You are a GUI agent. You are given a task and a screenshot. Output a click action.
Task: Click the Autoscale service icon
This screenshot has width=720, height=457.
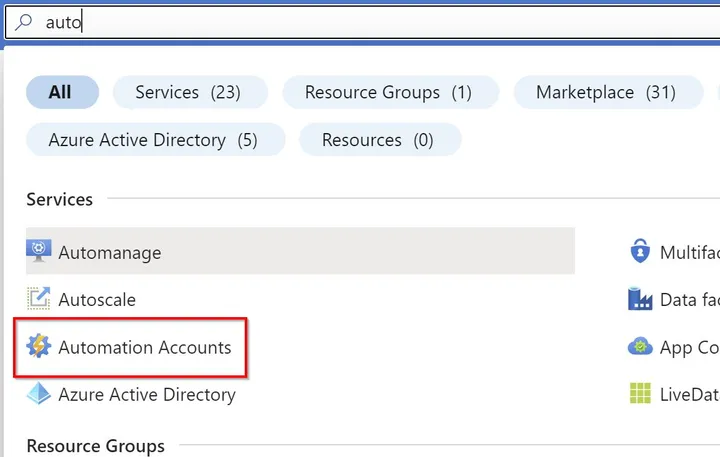(x=39, y=299)
